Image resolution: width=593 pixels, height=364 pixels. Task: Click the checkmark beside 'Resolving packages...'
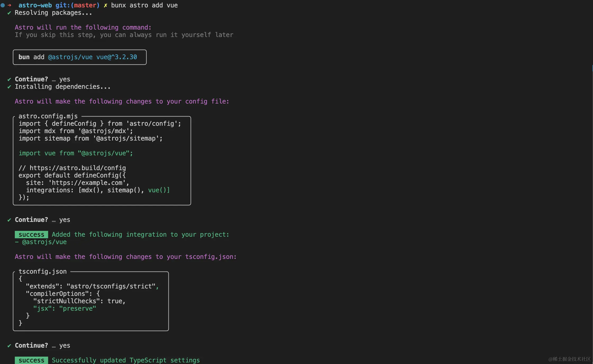pyautogui.click(x=9, y=13)
